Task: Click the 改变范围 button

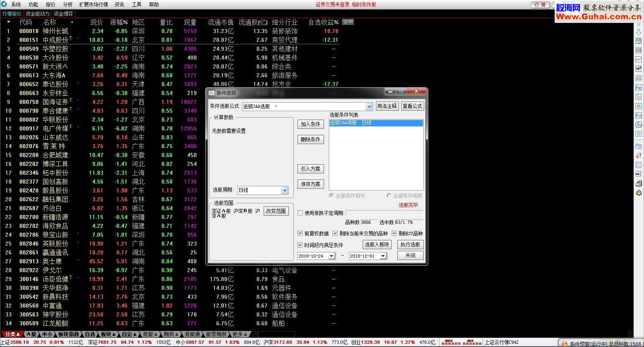Action: click(276, 211)
